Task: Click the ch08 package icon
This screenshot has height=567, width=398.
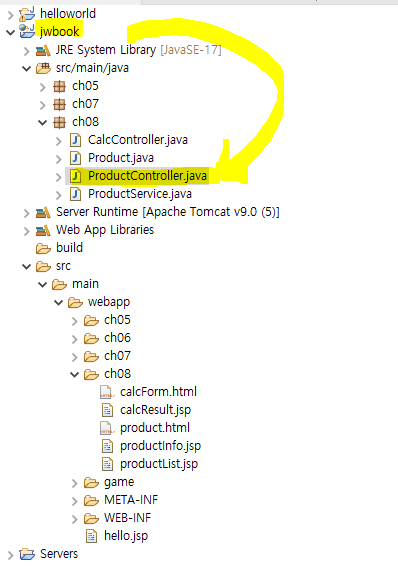Action: [59, 122]
